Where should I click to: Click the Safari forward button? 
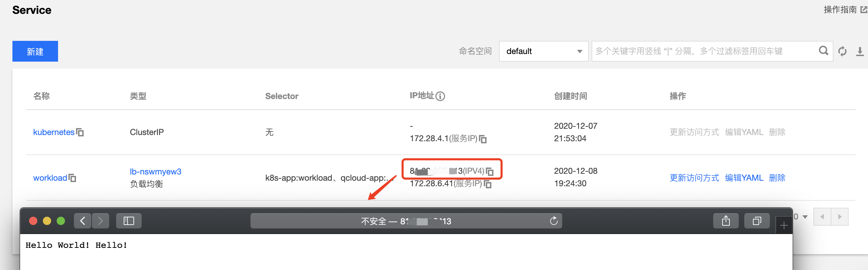101,221
